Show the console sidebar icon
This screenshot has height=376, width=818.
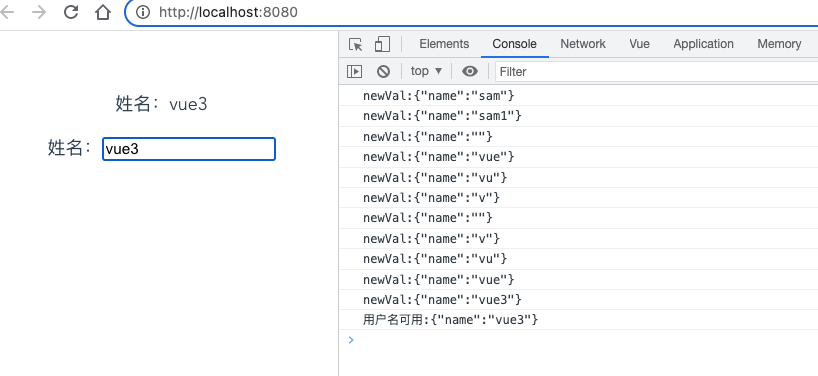coord(355,71)
